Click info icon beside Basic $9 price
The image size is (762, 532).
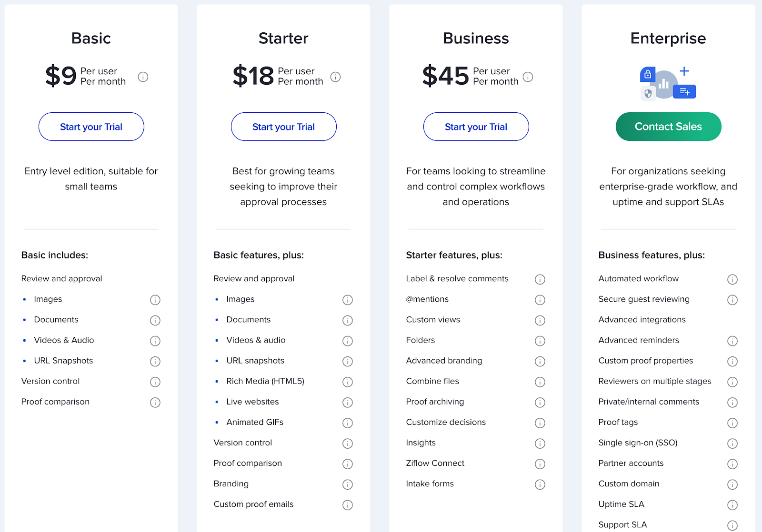tap(143, 77)
